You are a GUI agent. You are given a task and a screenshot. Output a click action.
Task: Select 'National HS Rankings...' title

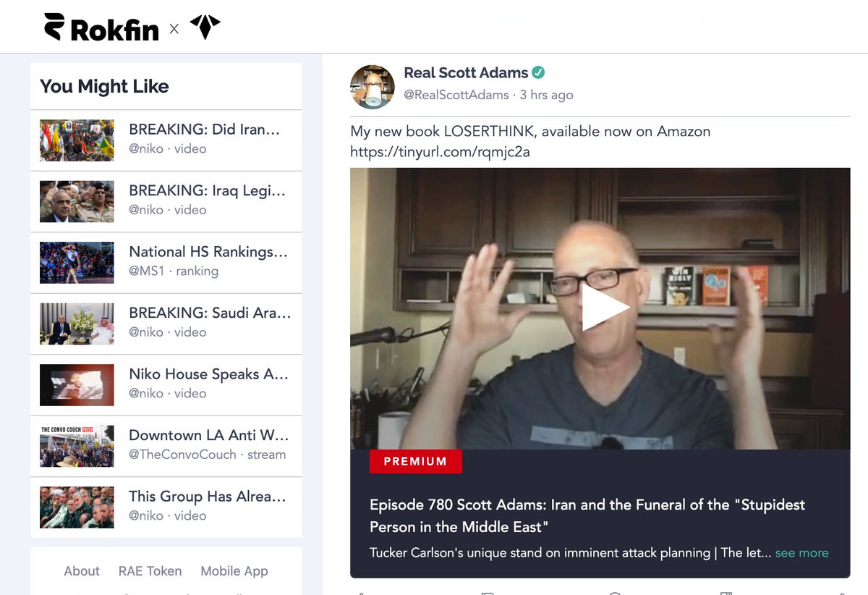coord(208,252)
